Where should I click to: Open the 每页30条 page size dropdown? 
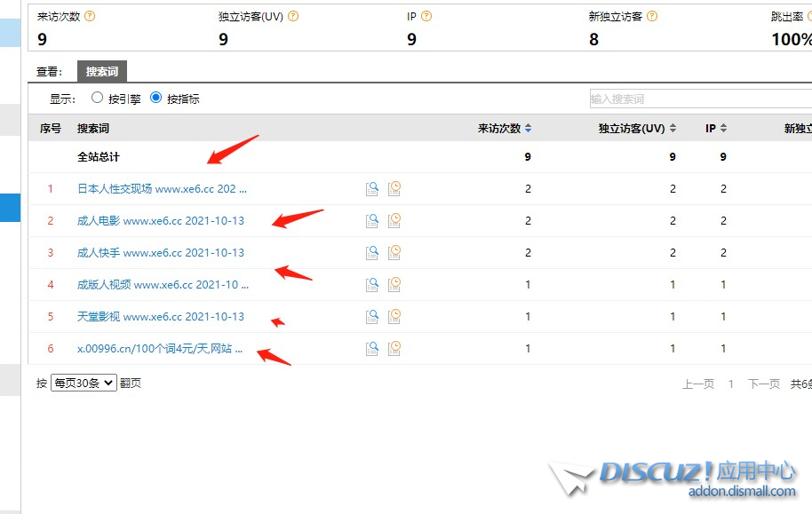pyautogui.click(x=84, y=383)
